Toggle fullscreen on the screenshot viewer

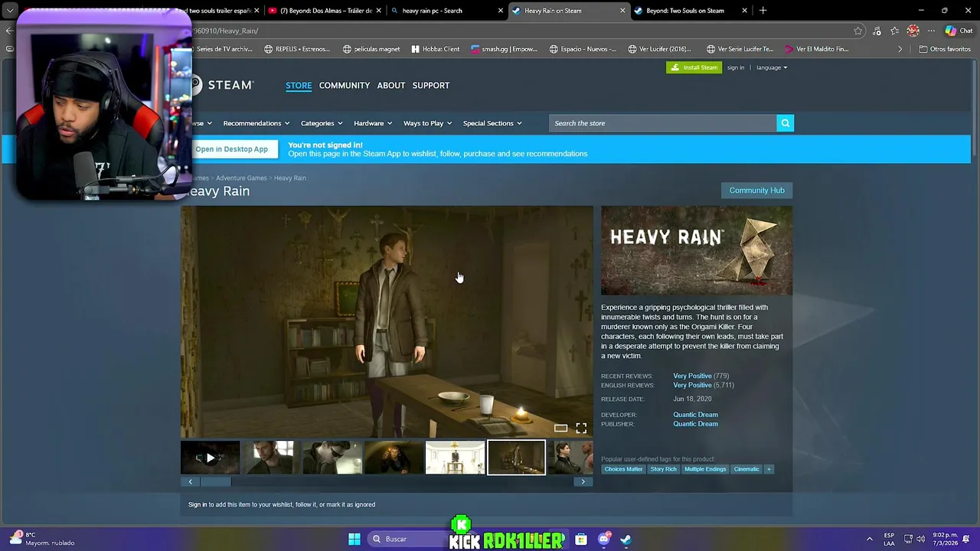coord(581,428)
